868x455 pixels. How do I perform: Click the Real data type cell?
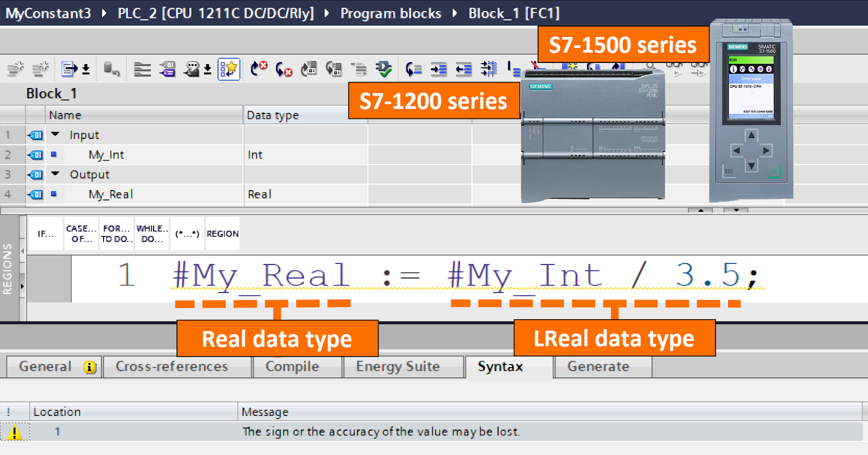tap(305, 194)
